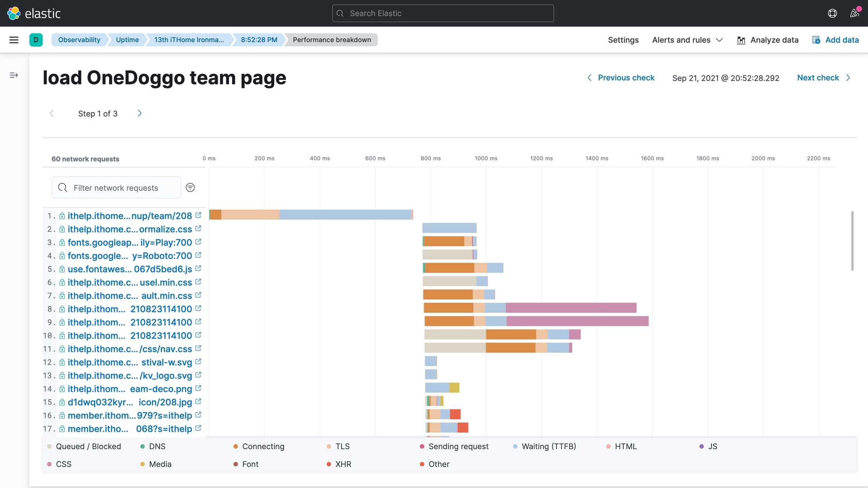The height and width of the screenshot is (488, 868).
Task: Click the Queued / Blocked legend item
Action: click(84, 446)
